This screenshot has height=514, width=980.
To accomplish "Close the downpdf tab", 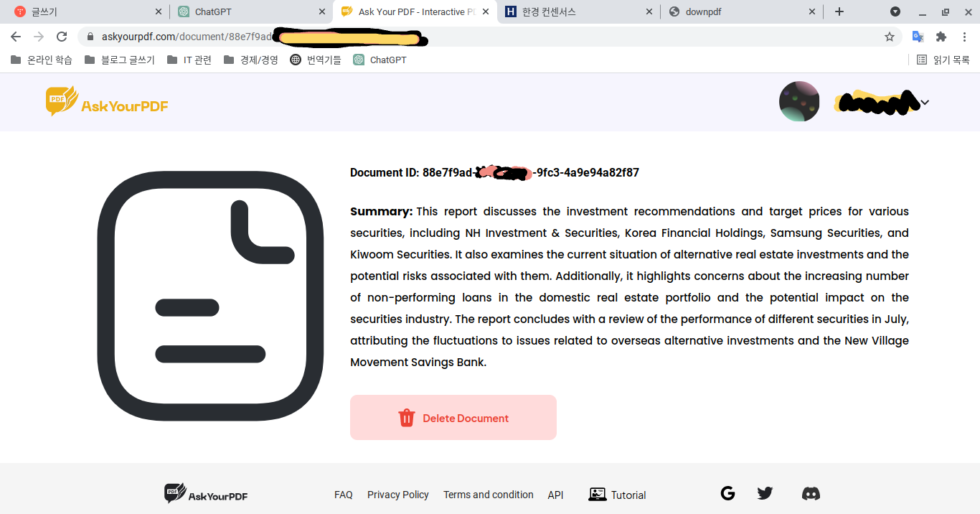I will (812, 11).
